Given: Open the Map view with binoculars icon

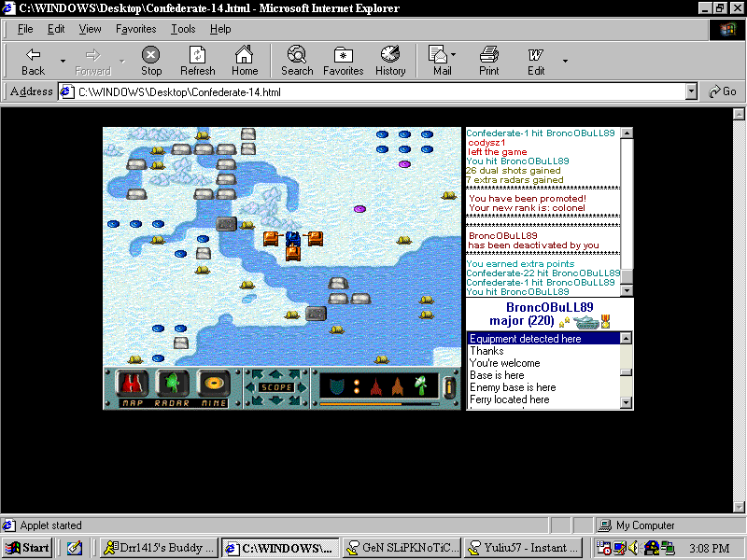Looking at the screenshot, I should coord(132,384).
